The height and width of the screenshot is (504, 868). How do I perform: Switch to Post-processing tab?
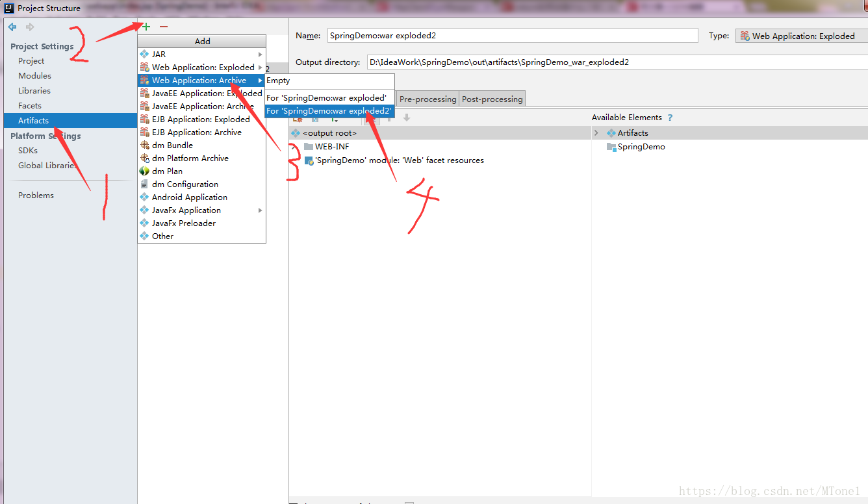(x=492, y=99)
